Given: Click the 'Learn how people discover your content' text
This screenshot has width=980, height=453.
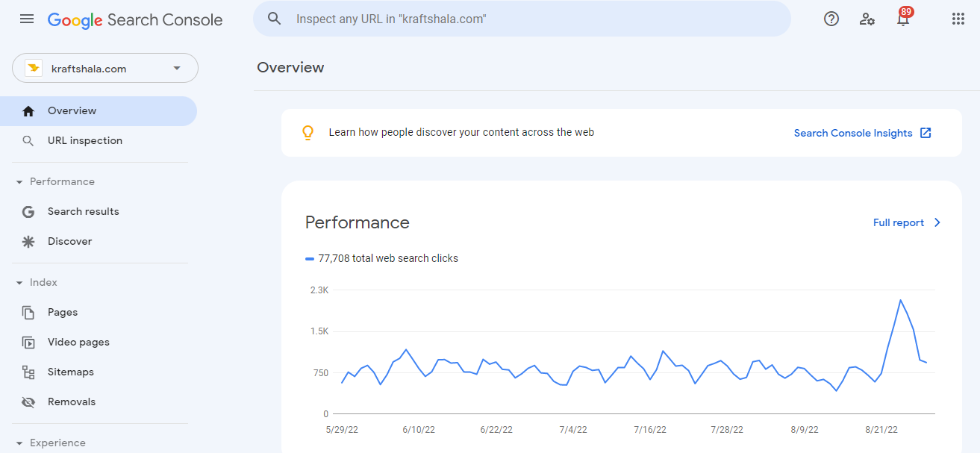Looking at the screenshot, I should pyautogui.click(x=461, y=132).
